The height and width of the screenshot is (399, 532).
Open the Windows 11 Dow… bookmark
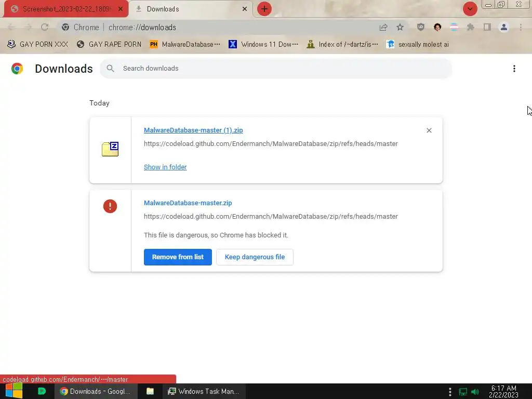coord(263,45)
